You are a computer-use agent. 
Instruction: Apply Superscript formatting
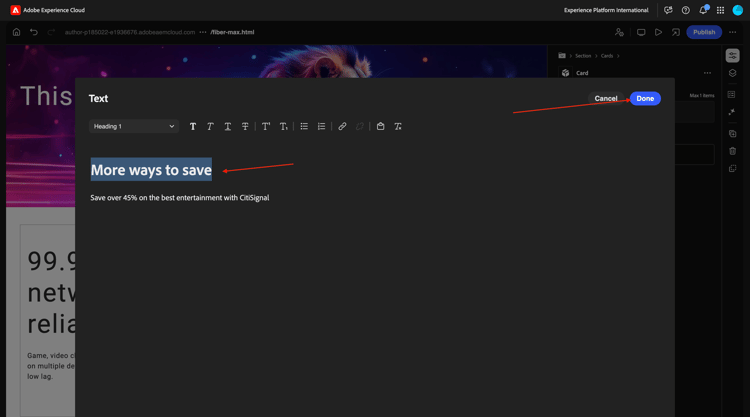tap(266, 126)
